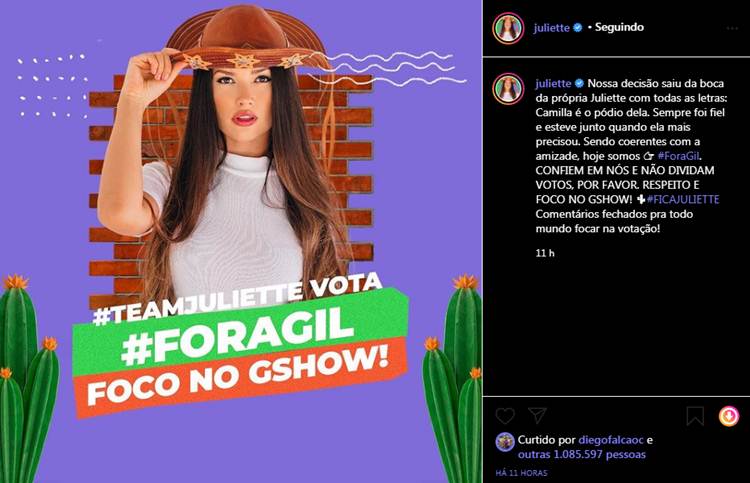Click the paper plane share icon
The image size is (750, 483).
tap(537, 415)
